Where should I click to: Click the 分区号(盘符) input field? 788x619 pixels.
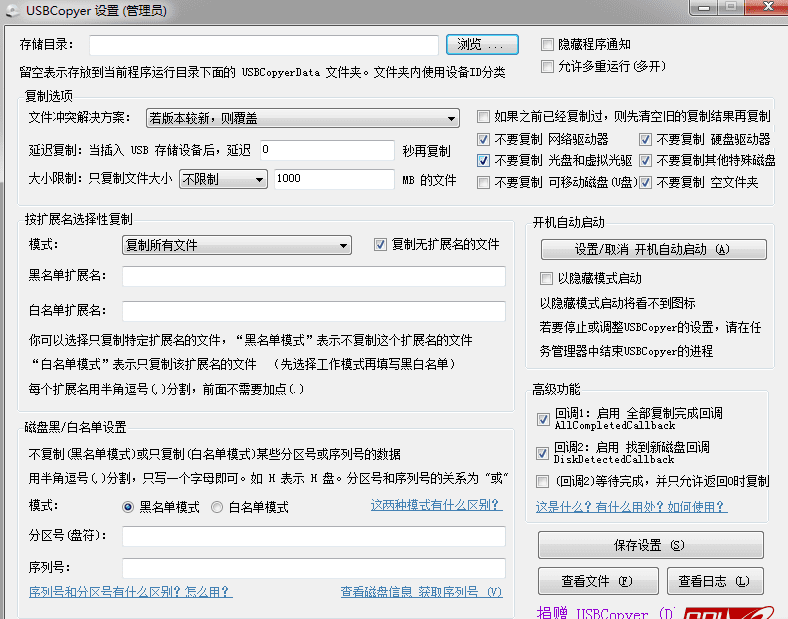click(314, 536)
